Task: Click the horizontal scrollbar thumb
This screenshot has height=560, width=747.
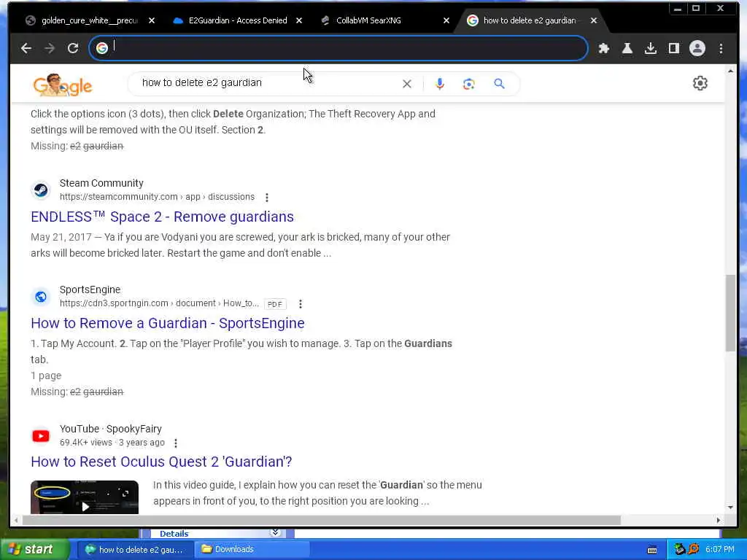Action: (x=322, y=521)
